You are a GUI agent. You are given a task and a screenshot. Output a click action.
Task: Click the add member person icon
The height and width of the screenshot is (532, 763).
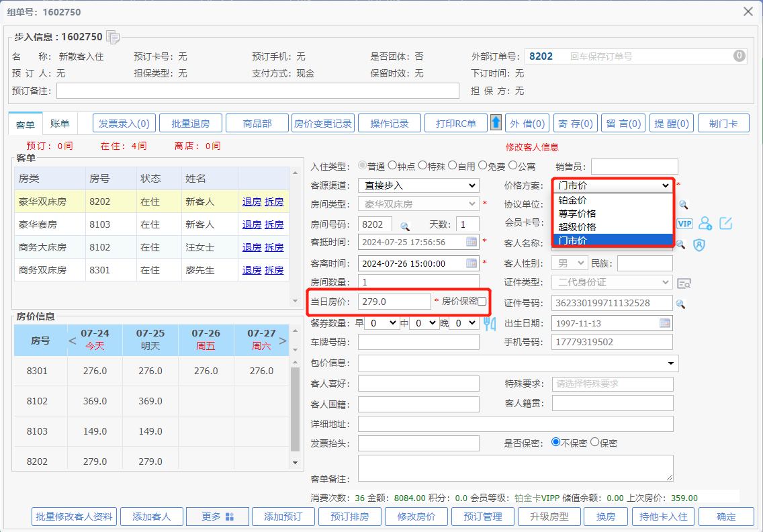(705, 224)
